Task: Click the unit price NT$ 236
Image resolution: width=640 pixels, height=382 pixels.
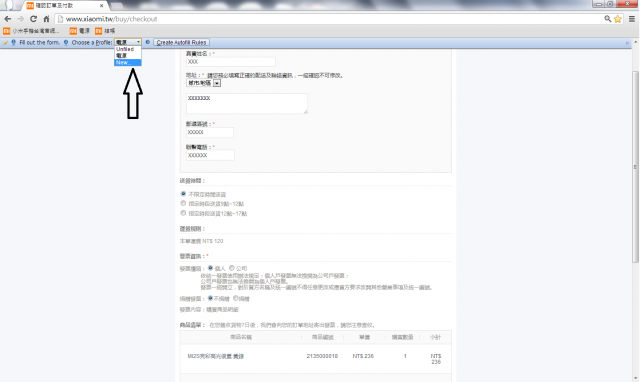Action: [363, 356]
